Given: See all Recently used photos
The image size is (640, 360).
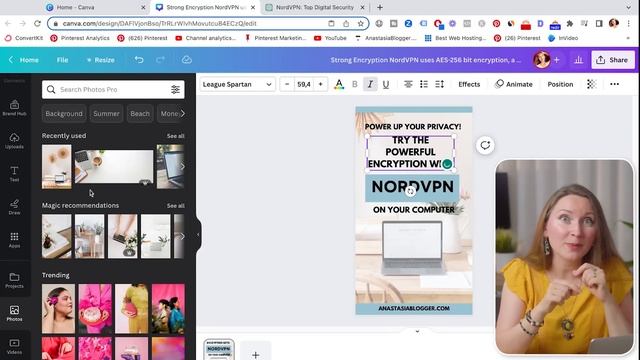Looking at the screenshot, I should click(x=176, y=136).
